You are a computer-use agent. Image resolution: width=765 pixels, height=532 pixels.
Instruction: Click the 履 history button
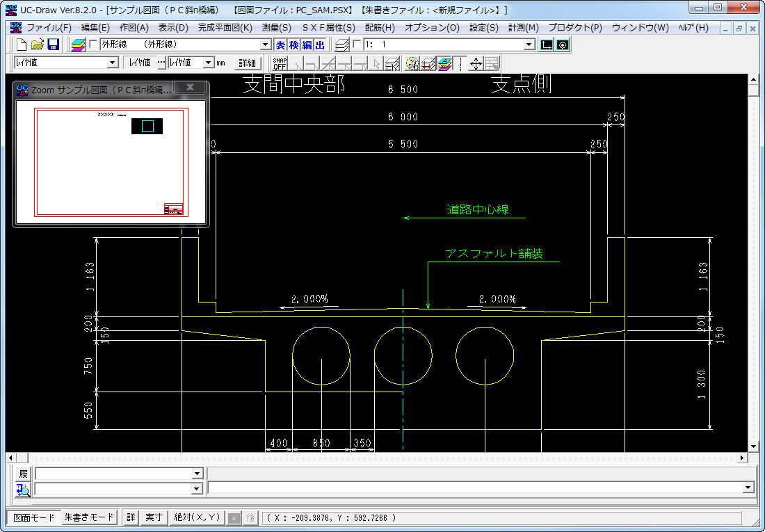23,474
